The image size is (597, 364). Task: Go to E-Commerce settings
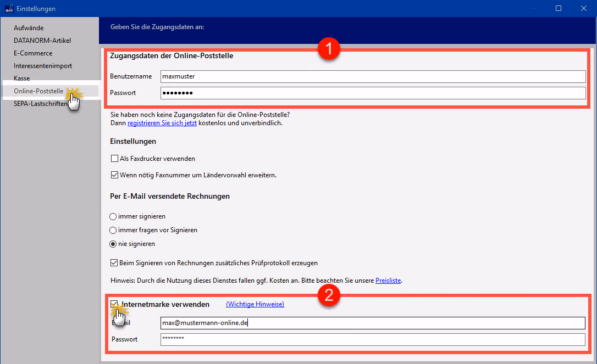tap(33, 53)
